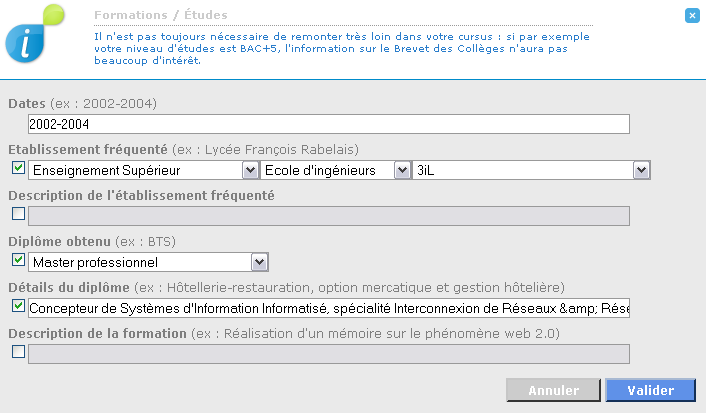Click the green bubble on the info logo
The height and width of the screenshot is (413, 706).
[54, 14]
